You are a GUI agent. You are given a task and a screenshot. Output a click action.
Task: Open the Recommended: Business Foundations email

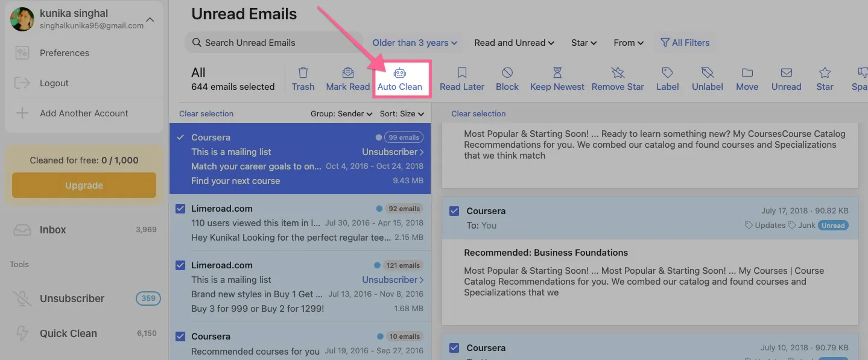[546, 253]
